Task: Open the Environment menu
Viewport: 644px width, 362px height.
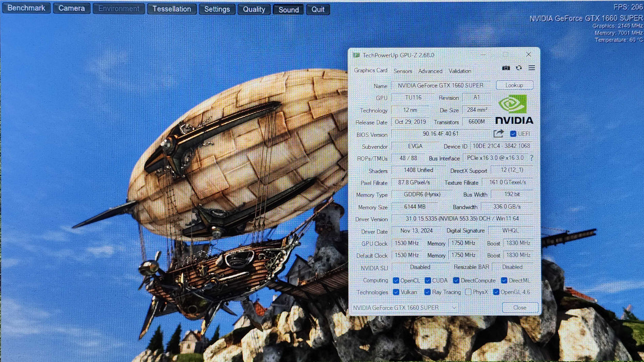Action: (119, 9)
